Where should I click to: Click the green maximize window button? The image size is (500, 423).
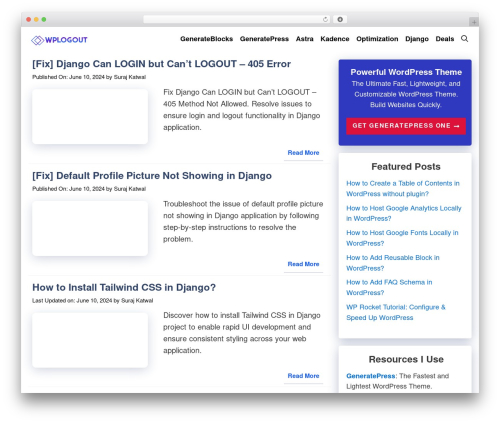(x=44, y=19)
